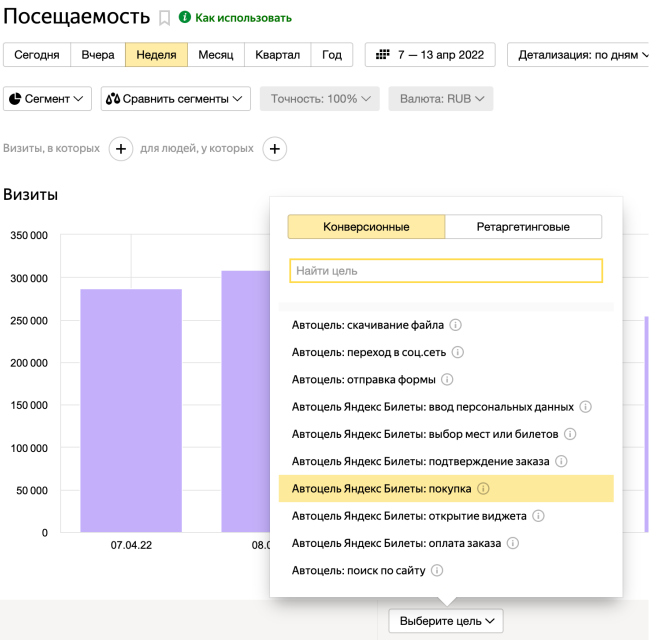Screen dimensions: 652x640
Task: Click the plus icon after 'Визиты, в которых'
Action: (x=120, y=149)
